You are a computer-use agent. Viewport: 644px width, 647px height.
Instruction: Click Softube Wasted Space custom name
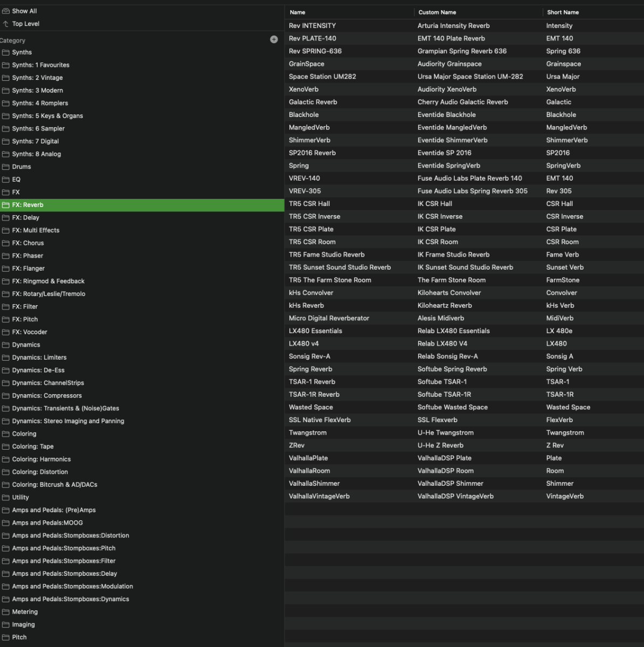point(453,407)
